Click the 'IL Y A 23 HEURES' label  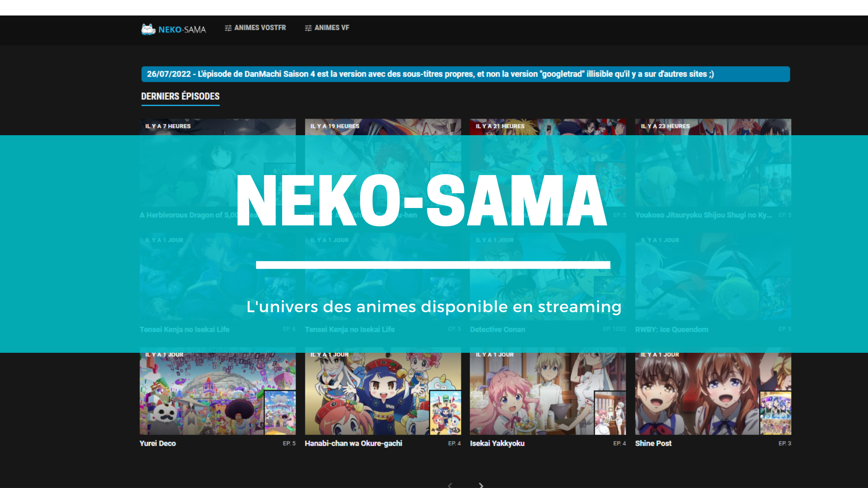(665, 126)
